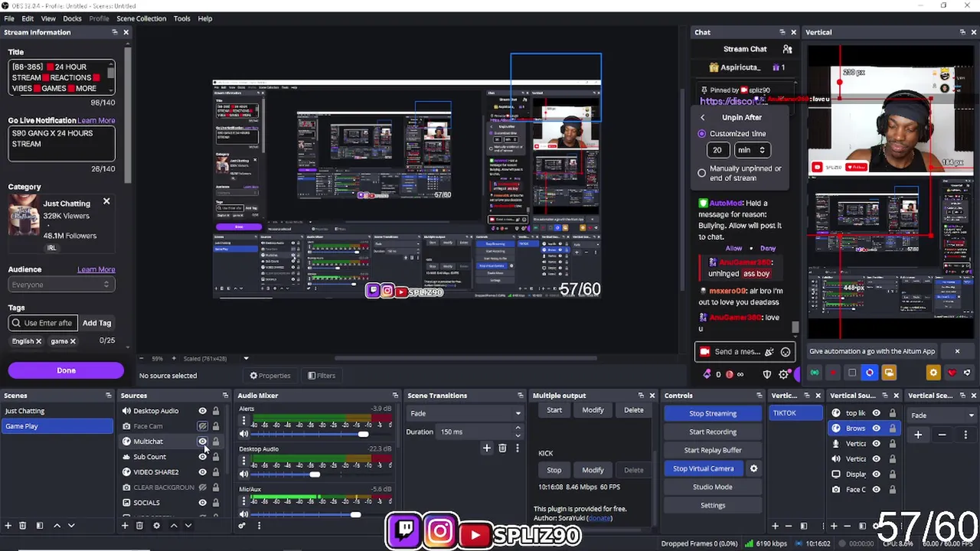This screenshot has width=980, height=551.
Task: Increase transition Duration with the up stepper
Action: (x=518, y=429)
